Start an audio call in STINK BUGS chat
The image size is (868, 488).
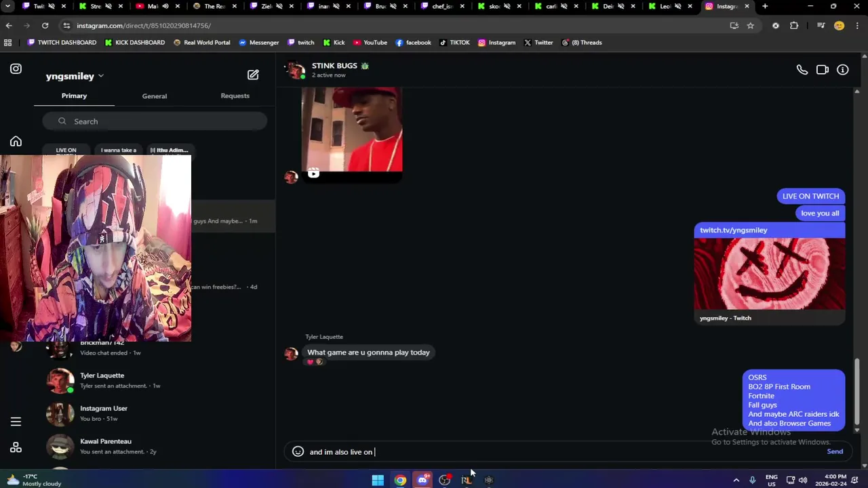click(x=802, y=70)
